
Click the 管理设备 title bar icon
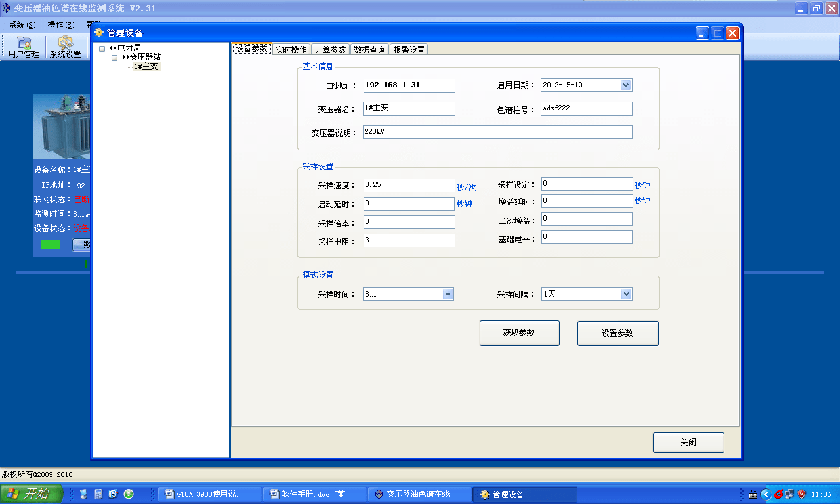point(99,33)
